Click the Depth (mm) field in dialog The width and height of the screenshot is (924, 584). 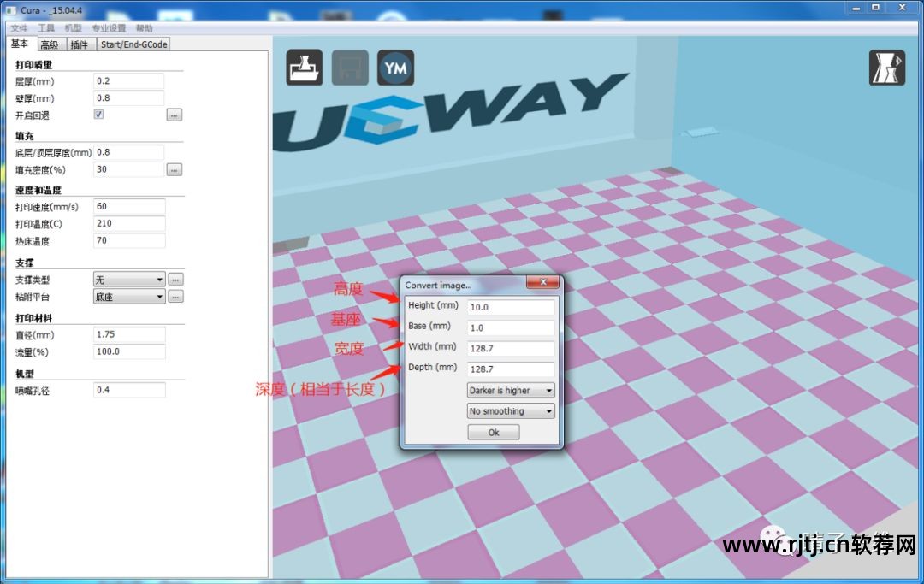click(511, 369)
